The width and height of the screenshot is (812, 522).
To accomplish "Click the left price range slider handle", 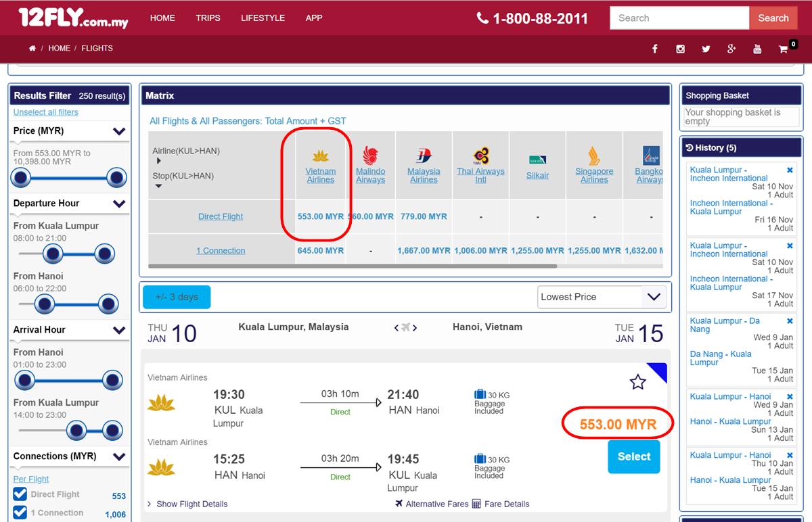I will [21, 179].
